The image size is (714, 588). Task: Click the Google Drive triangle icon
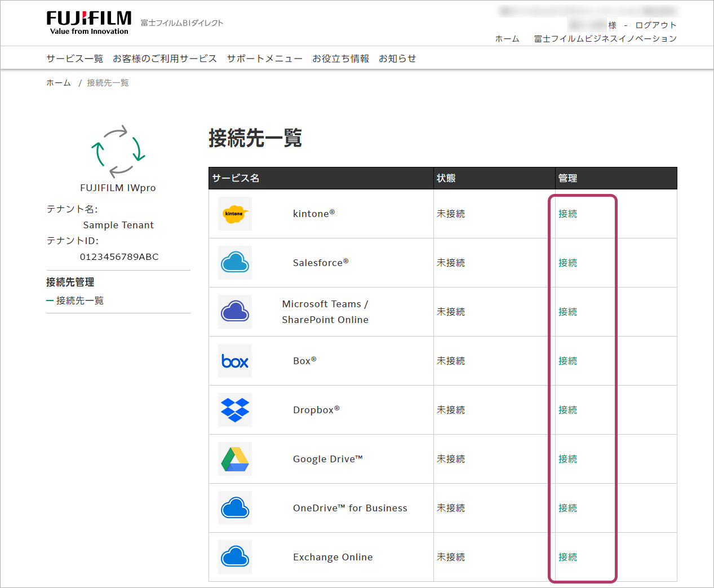pos(235,459)
